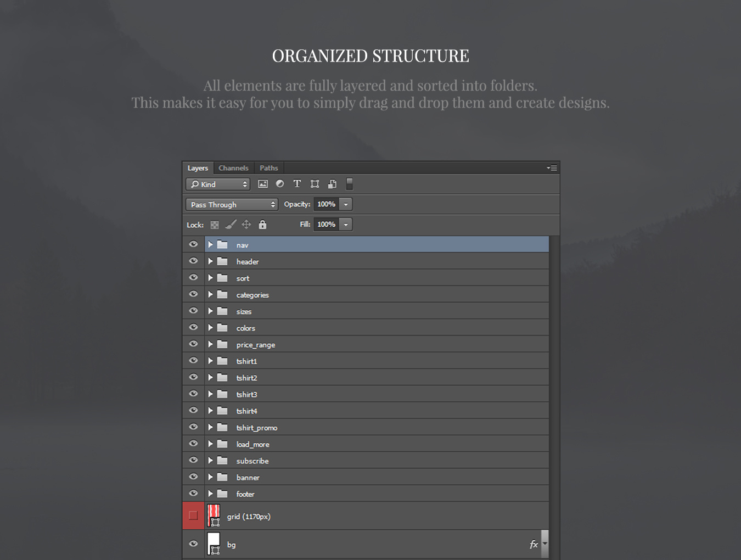Click the lock position move icon
Screen dimensions: 741x560
(x=246, y=225)
